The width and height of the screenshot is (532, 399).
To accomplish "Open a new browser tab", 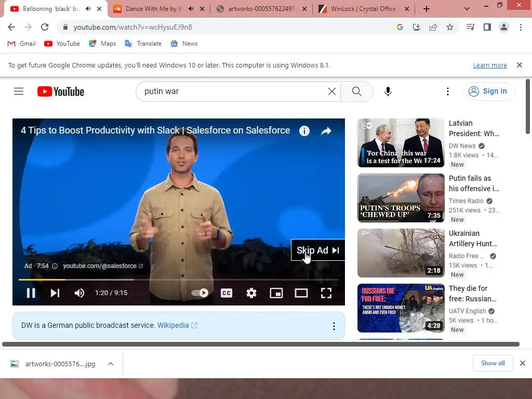I will tap(427, 9).
